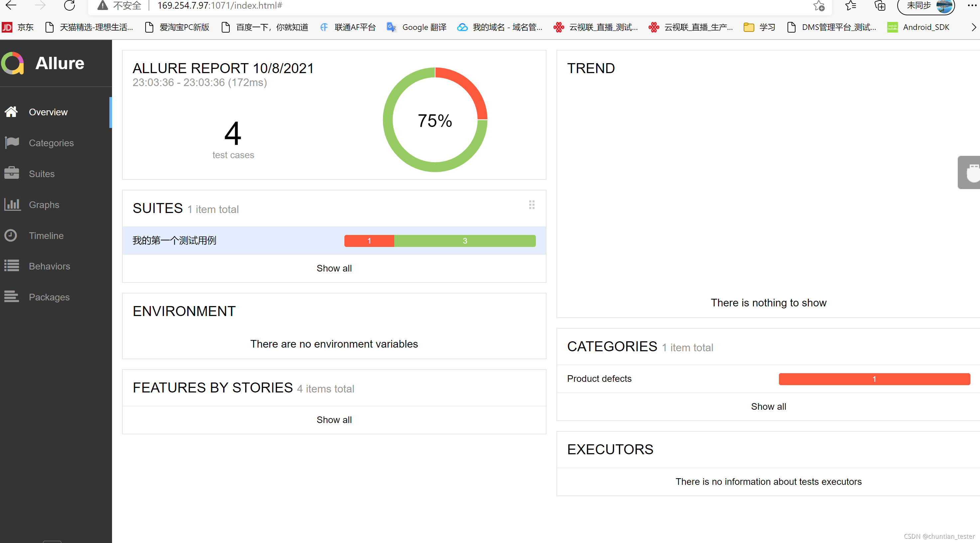This screenshot has width=980, height=543.
Task: Open Behaviors via the list icon
Action: coord(11,266)
